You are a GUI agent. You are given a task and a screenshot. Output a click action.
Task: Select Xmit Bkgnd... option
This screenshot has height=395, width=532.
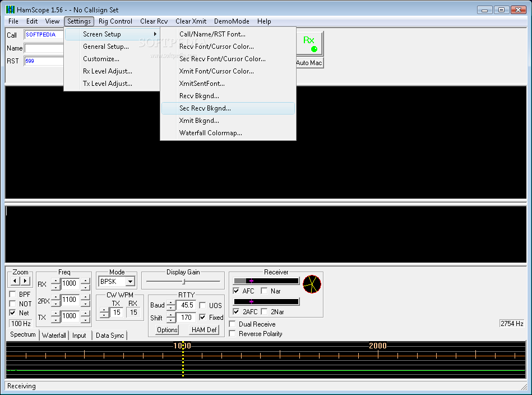228,121
